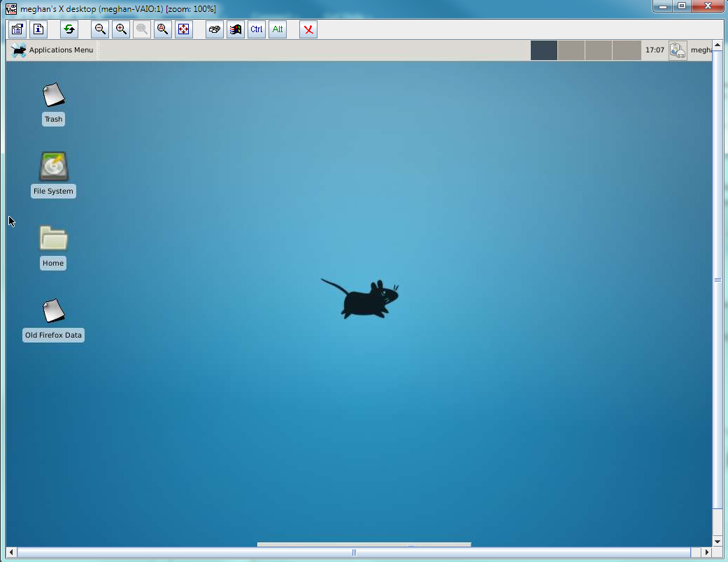Toggle the Alt key modifier
Image resolution: width=728 pixels, height=562 pixels.
pos(277,29)
